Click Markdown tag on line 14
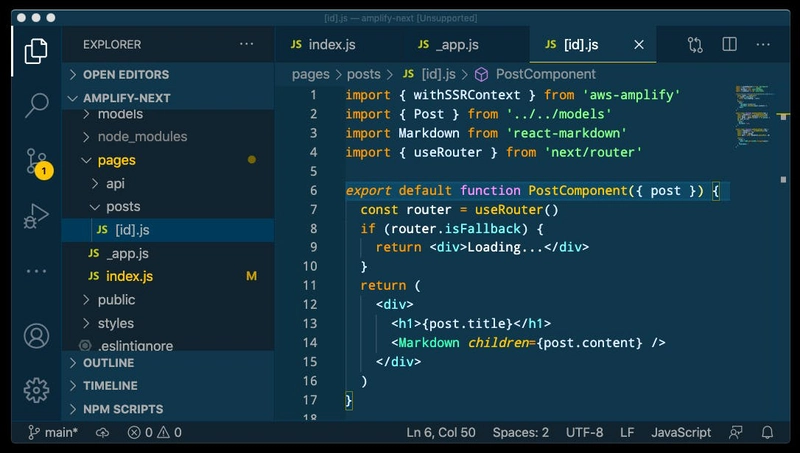 tap(429, 342)
